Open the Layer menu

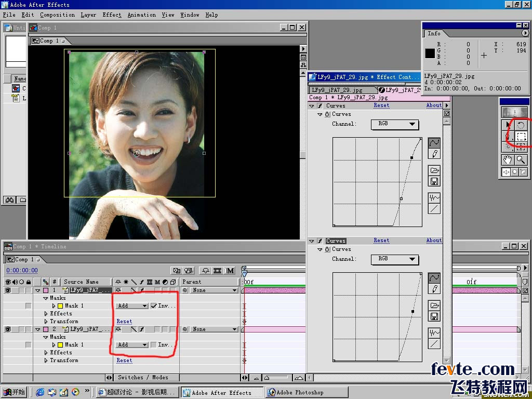[x=88, y=15]
